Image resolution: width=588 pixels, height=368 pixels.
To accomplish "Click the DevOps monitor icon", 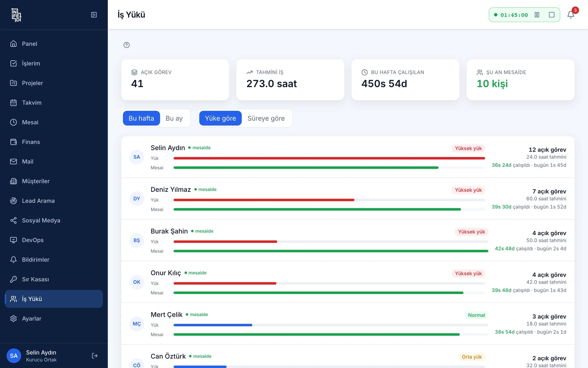I will tap(13, 240).
